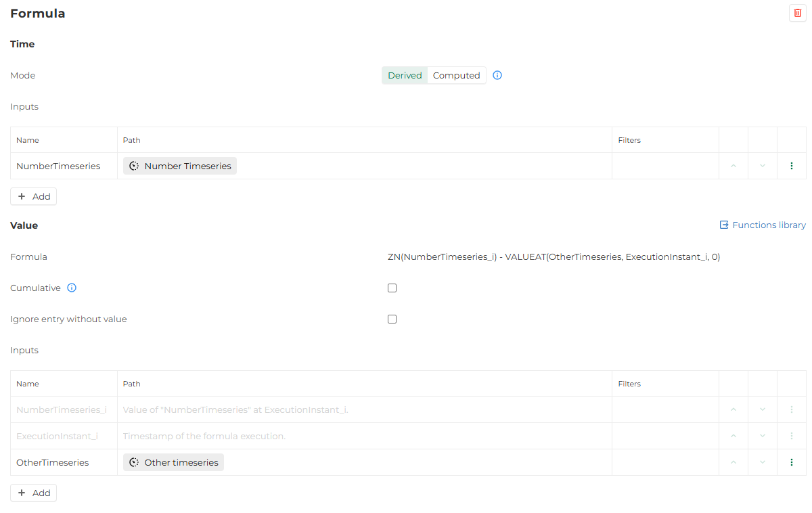Enable the Cumulative checkbox
Screen dimensions: 812x513
click(392, 288)
